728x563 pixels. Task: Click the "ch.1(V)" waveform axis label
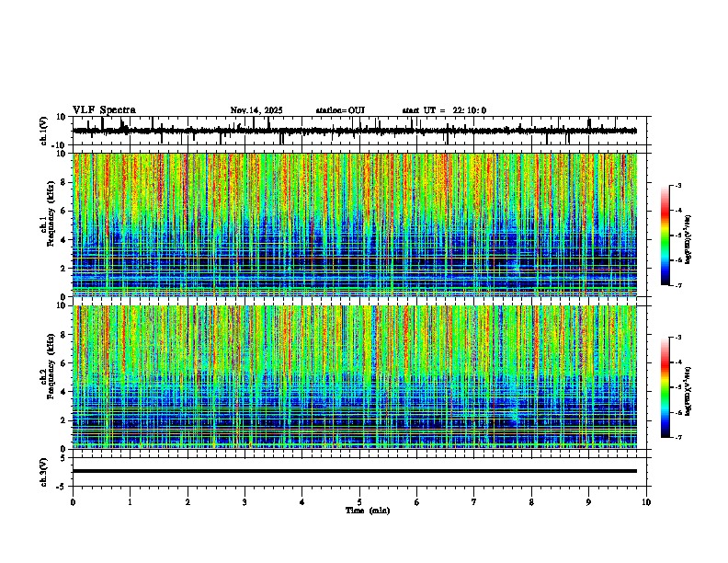44,131
